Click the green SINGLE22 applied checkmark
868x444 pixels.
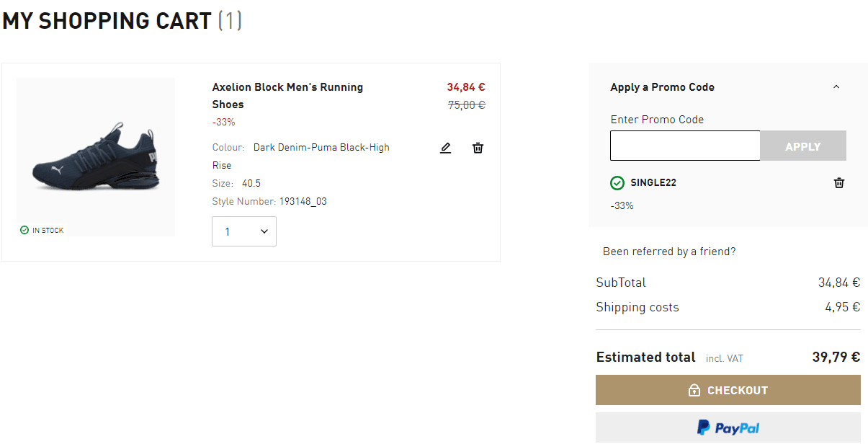pyautogui.click(x=617, y=183)
